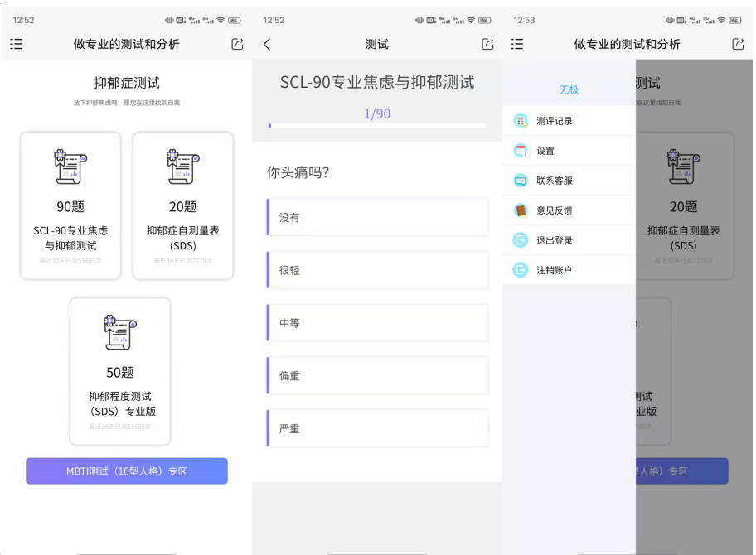The height and width of the screenshot is (555, 756).
Task: Click the 退出登录 exit icon
Action: (521, 240)
